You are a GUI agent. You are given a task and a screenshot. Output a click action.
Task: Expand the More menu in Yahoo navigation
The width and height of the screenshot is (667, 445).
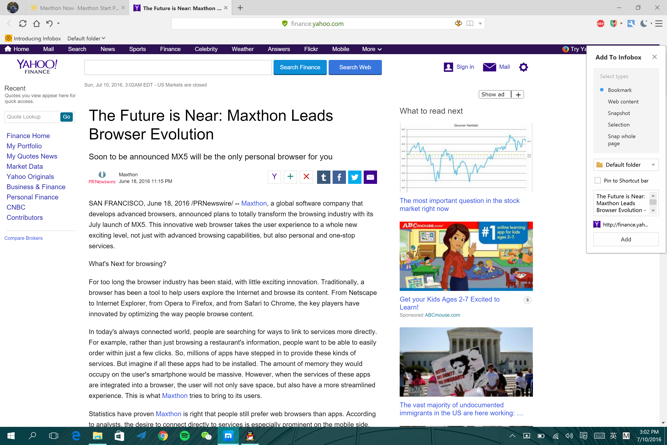[371, 49]
